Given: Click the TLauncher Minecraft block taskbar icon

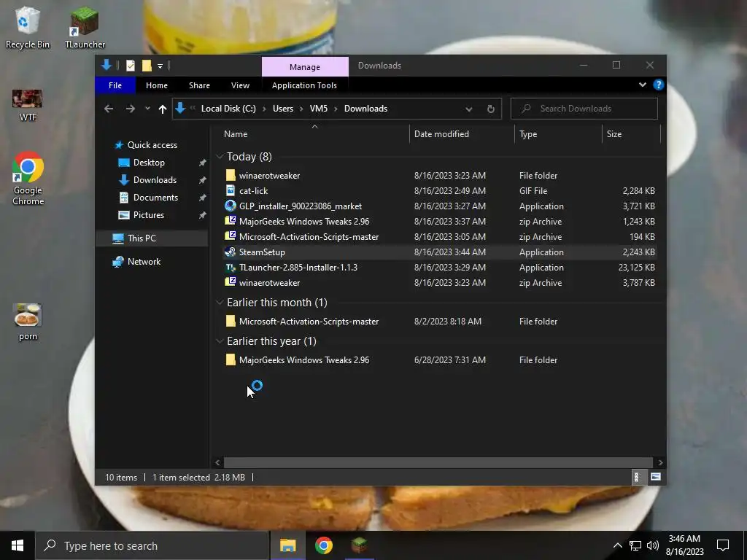Looking at the screenshot, I should click(x=359, y=545).
